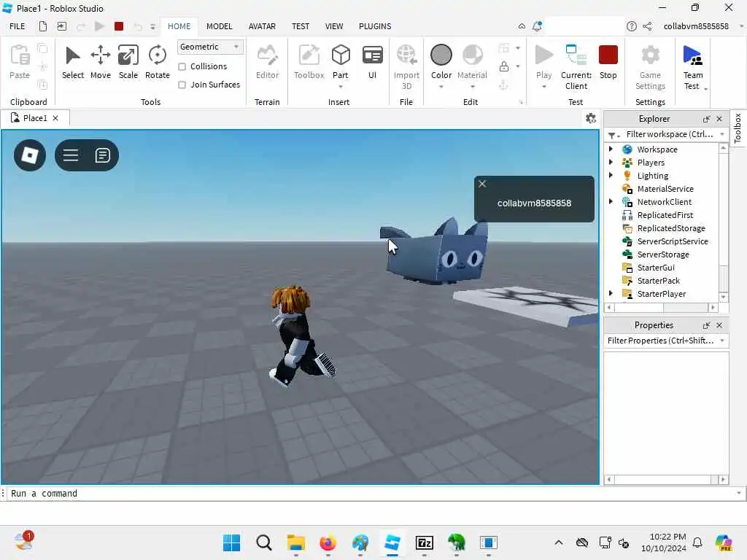This screenshot has height=560, width=747.
Task: Open File Explorer from taskbar
Action: [x=296, y=542]
